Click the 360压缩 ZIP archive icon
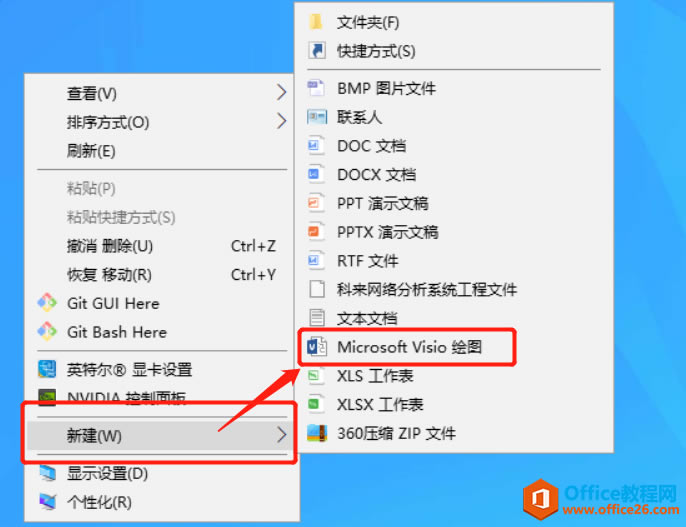This screenshot has height=527, width=686. point(317,433)
